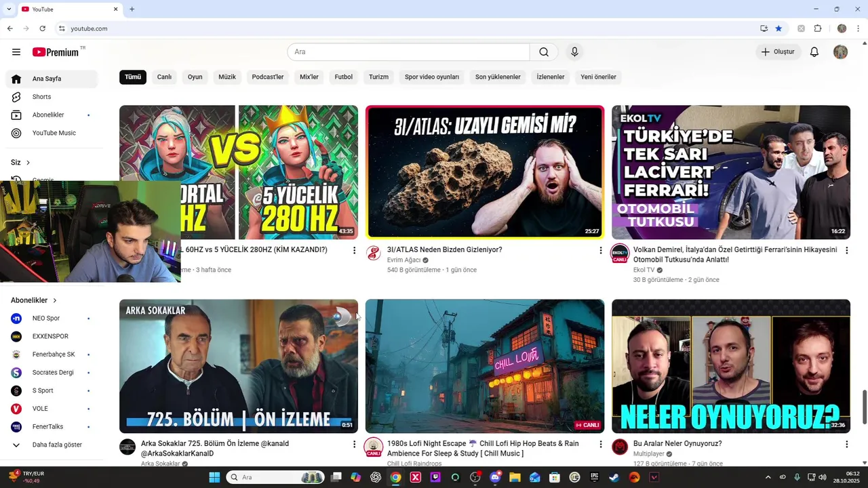Open the NEO Spor channel subscription

click(52, 318)
